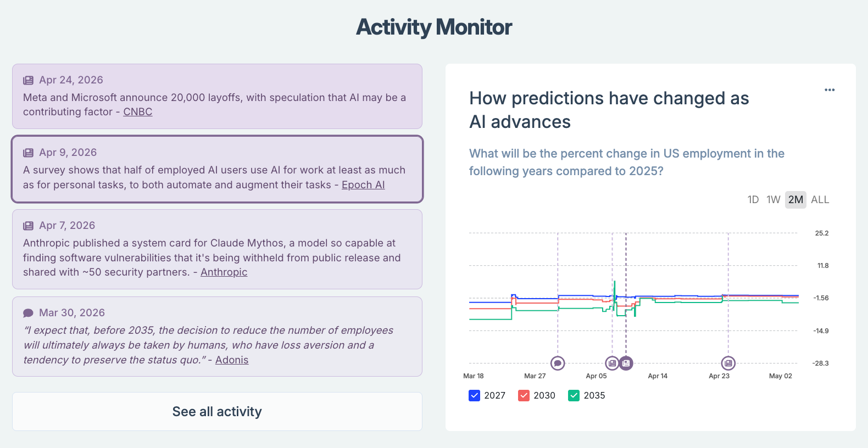Screen dimensions: 868x448
Task: Switch chart range to 1D
Action: 753,200
